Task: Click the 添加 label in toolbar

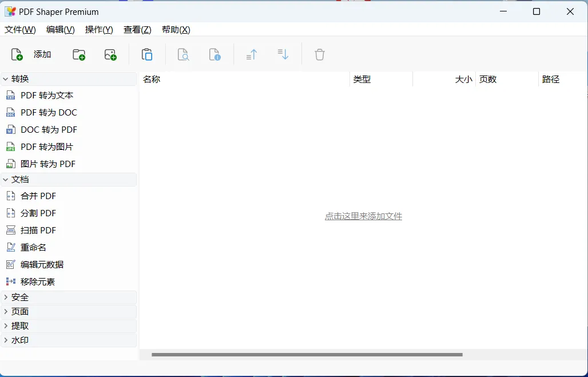Action: (x=42, y=54)
